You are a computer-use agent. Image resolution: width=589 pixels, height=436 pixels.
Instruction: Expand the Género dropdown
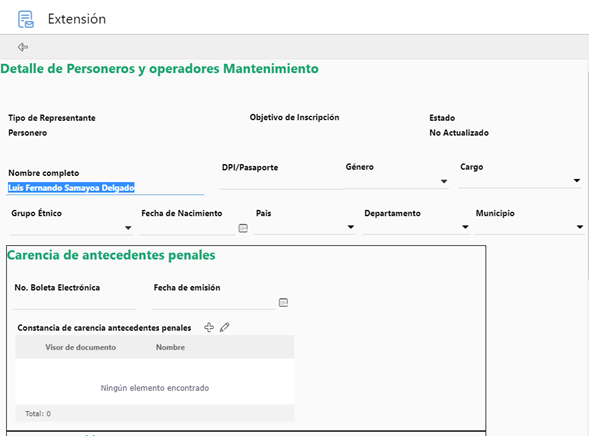pyautogui.click(x=444, y=181)
